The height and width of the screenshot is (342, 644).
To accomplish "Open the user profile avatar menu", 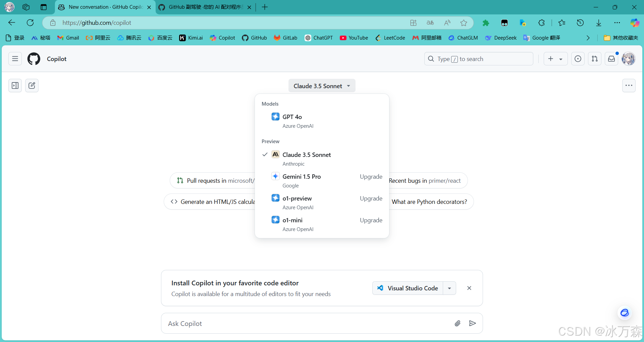I will (x=628, y=59).
